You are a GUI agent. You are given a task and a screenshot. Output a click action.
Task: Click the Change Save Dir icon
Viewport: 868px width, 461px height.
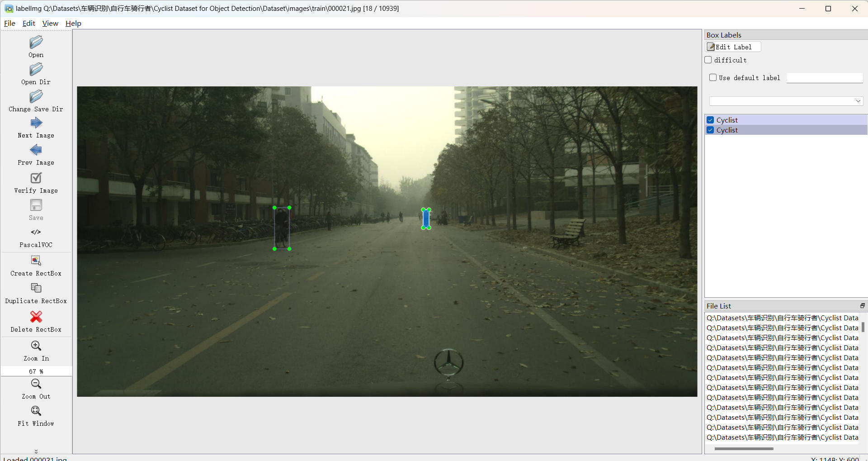pyautogui.click(x=36, y=96)
